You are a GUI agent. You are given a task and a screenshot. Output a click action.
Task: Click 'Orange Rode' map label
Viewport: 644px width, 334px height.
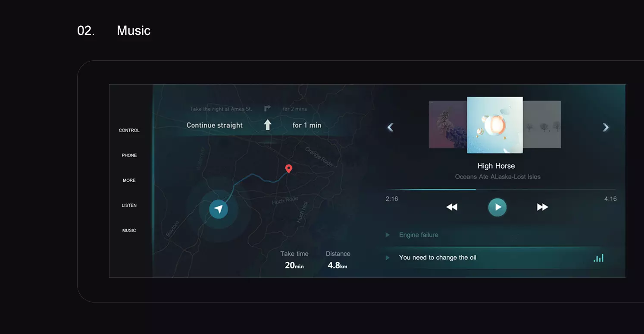319,157
